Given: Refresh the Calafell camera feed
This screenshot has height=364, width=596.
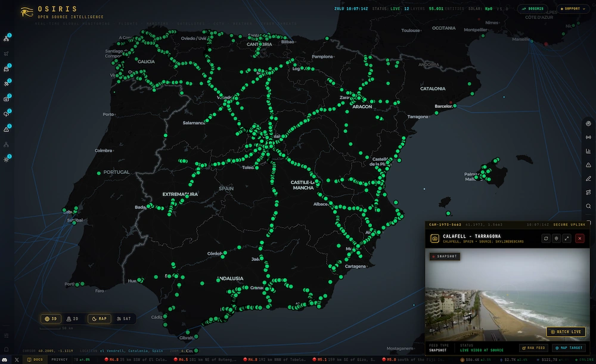Looking at the screenshot, I should (546, 238).
